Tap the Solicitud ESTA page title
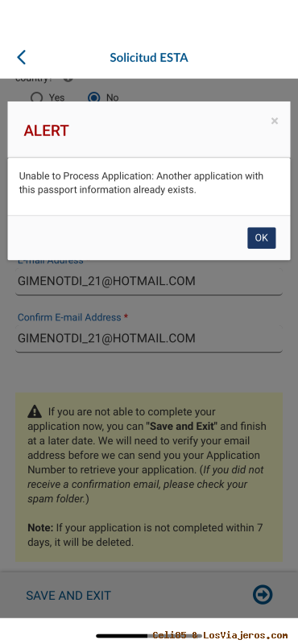Viewport: 298px width, 644px height. point(149,57)
